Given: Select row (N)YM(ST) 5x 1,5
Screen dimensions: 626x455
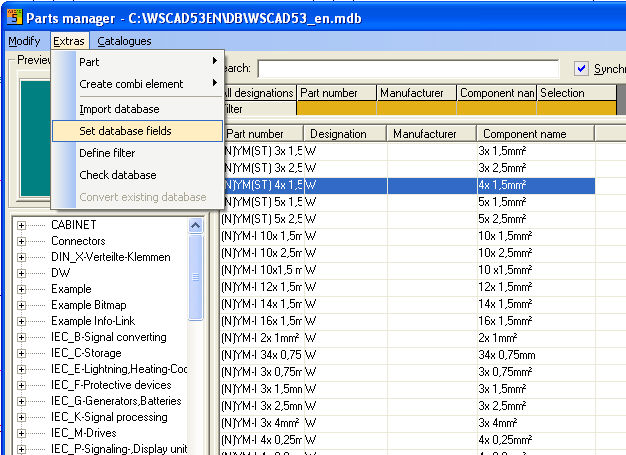Looking at the screenshot, I should [408, 202].
